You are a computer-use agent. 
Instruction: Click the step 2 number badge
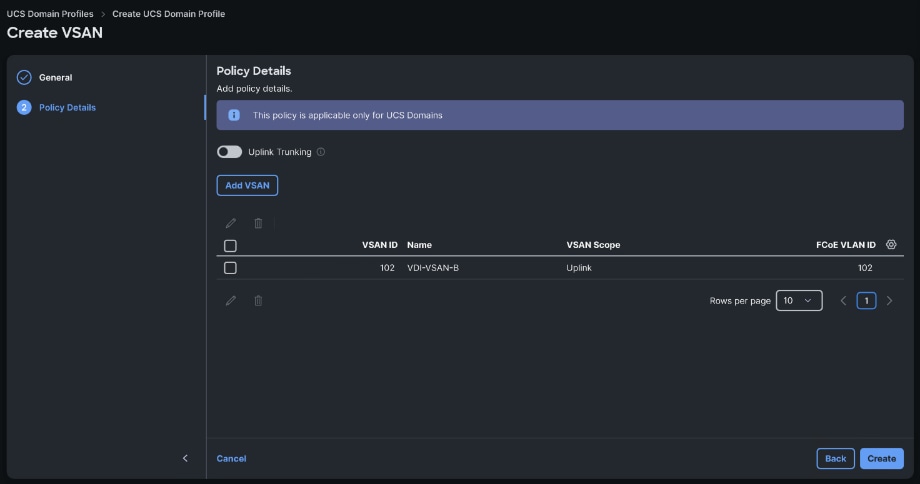[24, 107]
